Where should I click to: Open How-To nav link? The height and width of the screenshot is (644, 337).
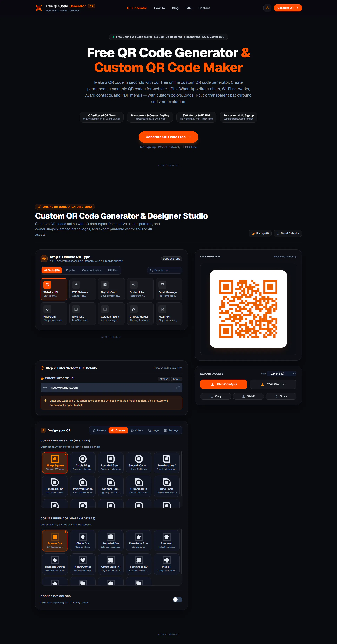159,8
